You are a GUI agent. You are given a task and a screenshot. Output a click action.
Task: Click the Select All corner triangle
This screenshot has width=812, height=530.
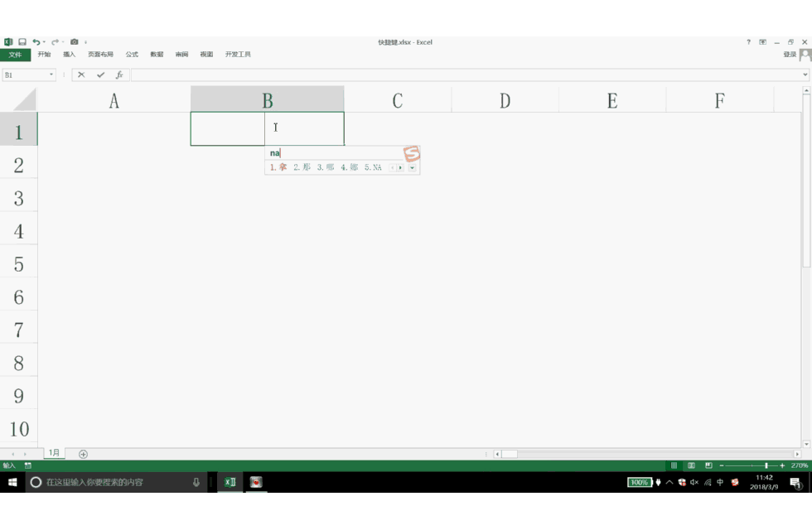tap(24, 99)
